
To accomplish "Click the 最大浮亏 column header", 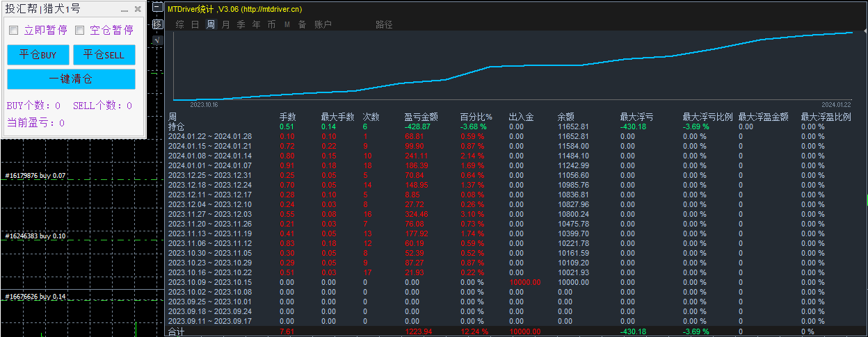I will coord(636,117).
